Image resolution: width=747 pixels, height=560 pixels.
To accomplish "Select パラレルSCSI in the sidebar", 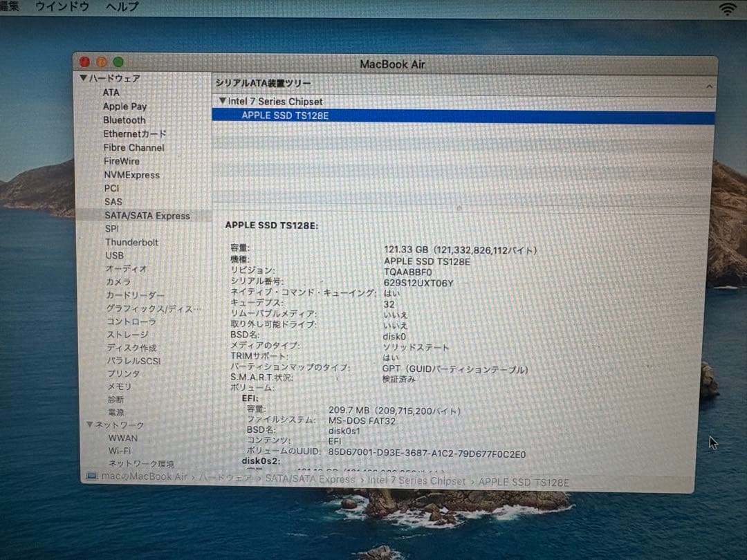I will coord(134,360).
